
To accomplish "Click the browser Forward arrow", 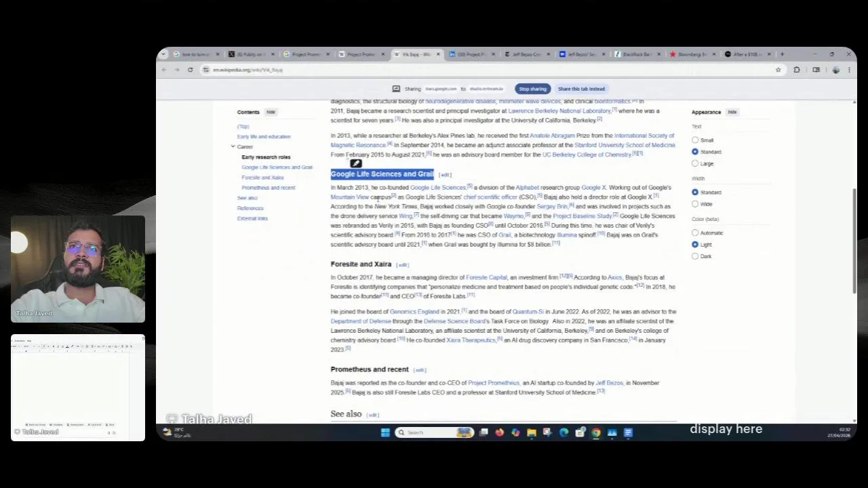I will tap(177, 70).
